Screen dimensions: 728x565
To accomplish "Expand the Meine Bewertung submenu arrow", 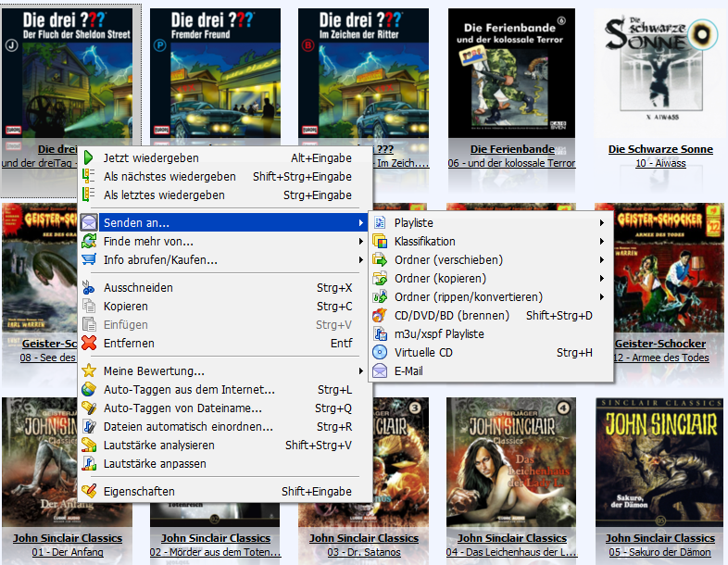I will coord(360,370).
